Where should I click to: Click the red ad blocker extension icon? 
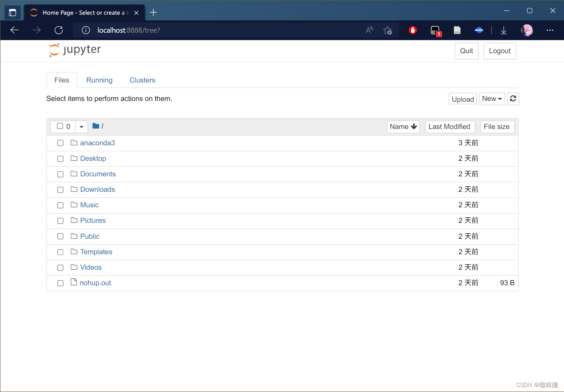coord(413,30)
